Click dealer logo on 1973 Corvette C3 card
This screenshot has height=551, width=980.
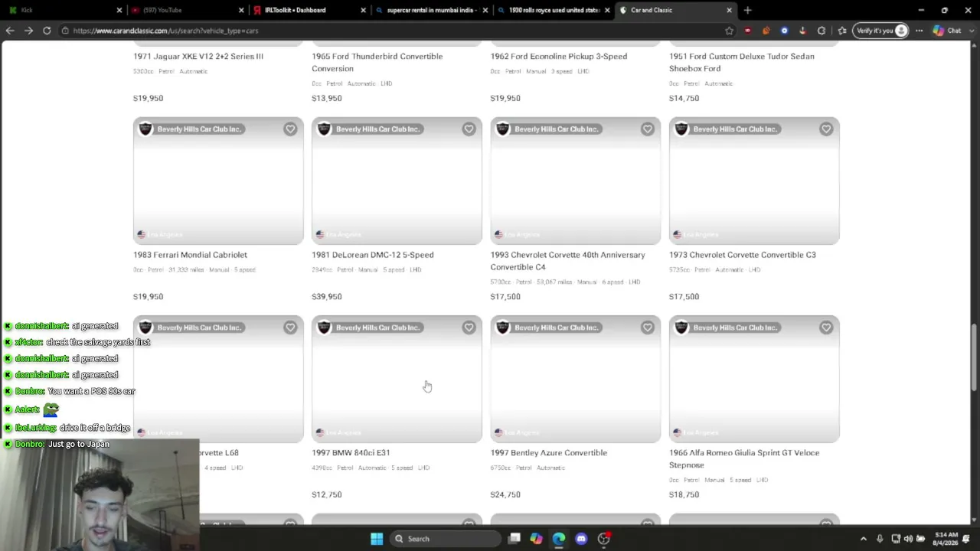click(x=681, y=129)
